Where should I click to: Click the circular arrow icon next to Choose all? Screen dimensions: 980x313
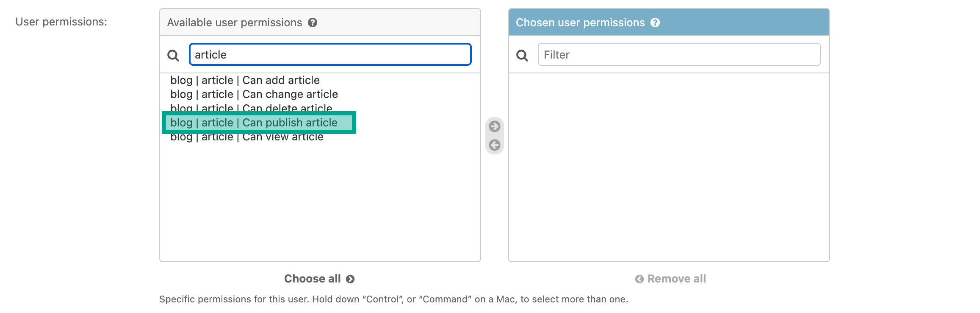tap(350, 279)
